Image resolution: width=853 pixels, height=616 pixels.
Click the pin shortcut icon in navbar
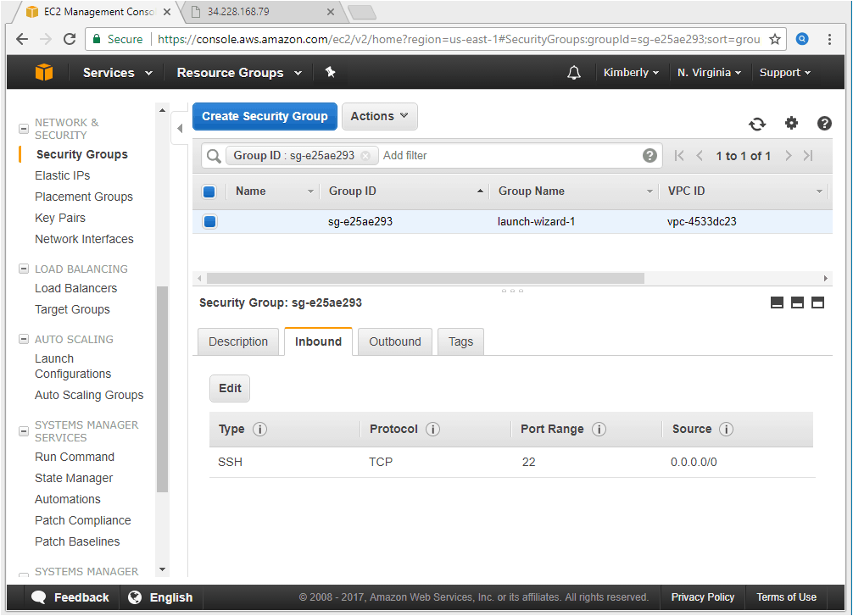tap(330, 72)
